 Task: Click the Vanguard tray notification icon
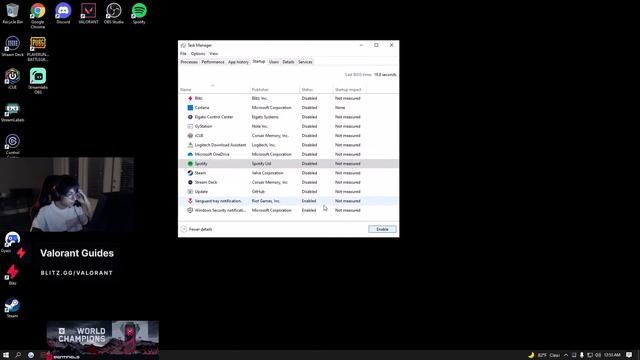point(190,201)
